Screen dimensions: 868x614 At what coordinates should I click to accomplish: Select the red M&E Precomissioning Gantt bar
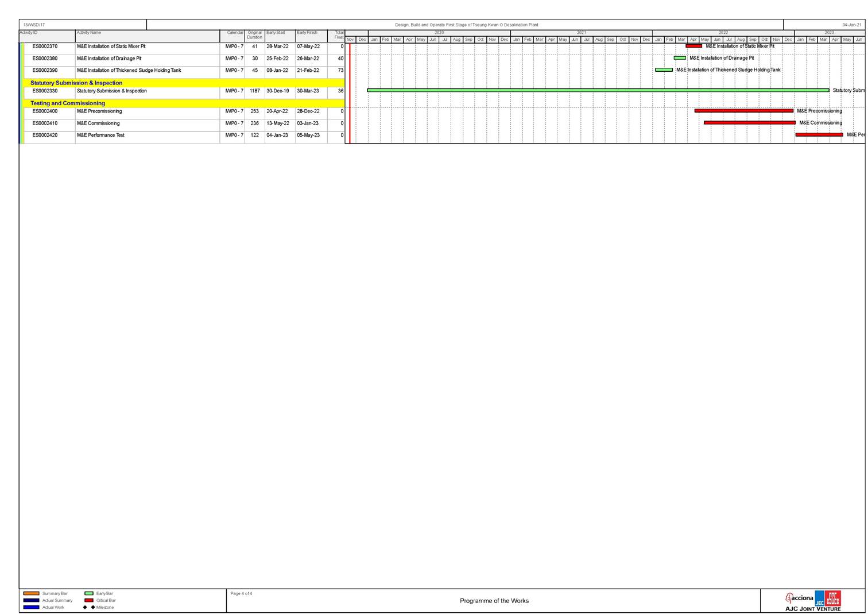[x=743, y=111]
